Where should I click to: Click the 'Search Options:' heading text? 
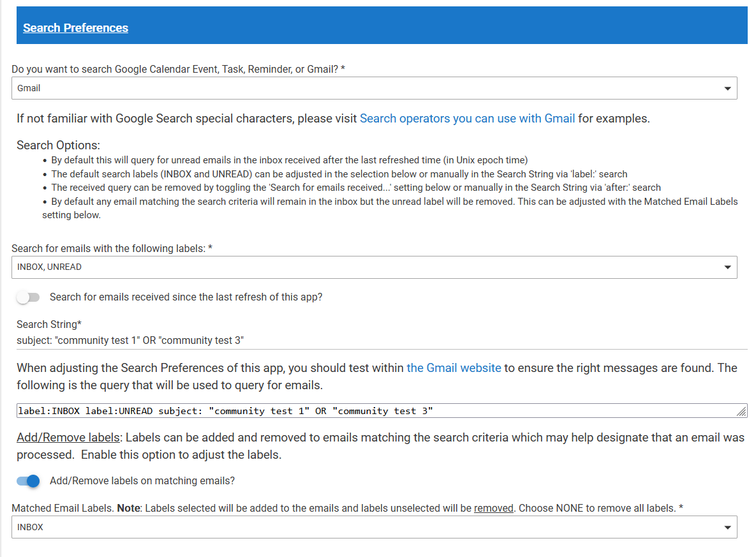(x=58, y=145)
